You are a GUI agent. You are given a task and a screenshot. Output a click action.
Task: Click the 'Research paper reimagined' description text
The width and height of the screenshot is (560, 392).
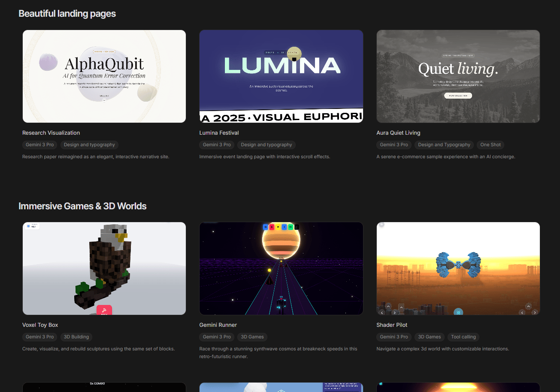tap(96, 157)
